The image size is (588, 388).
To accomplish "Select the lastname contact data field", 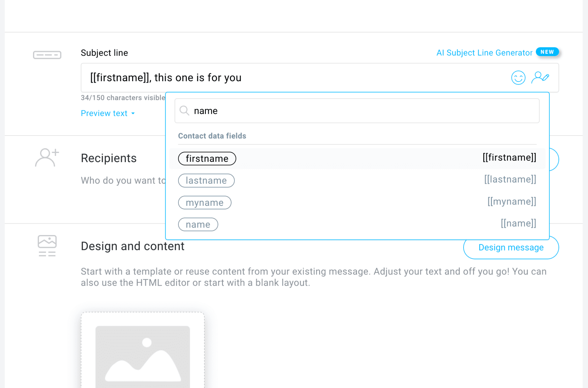I will 206,180.
